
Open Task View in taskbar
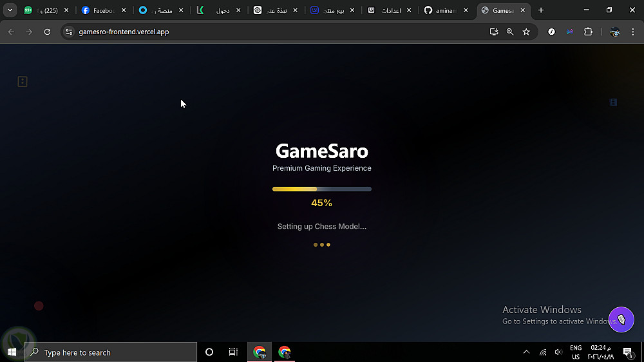coord(233,352)
